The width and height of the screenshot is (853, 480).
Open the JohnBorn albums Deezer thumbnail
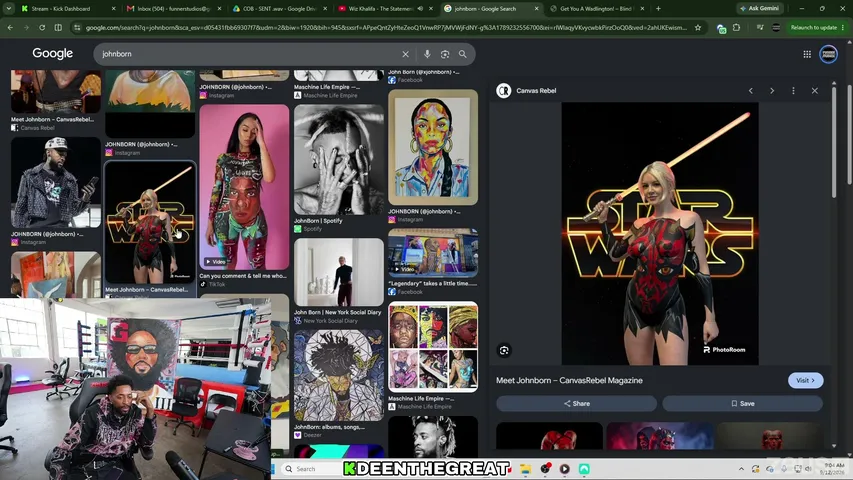339,375
